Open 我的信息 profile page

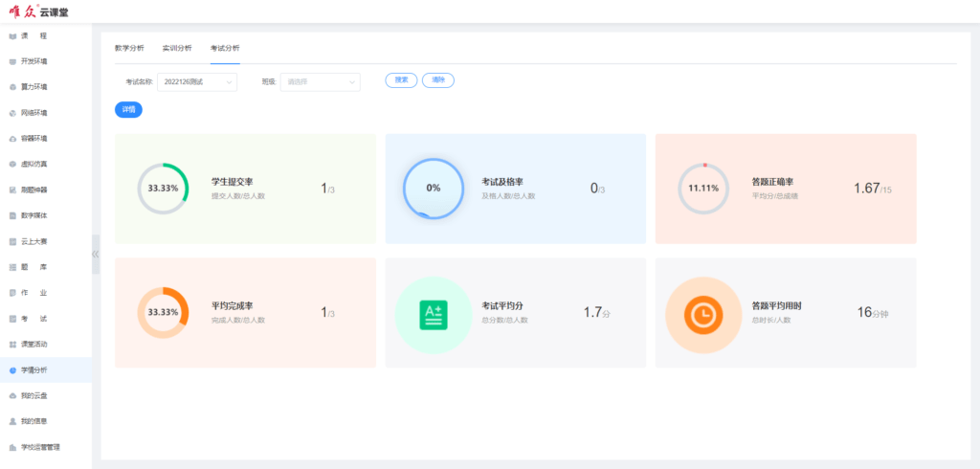33,421
